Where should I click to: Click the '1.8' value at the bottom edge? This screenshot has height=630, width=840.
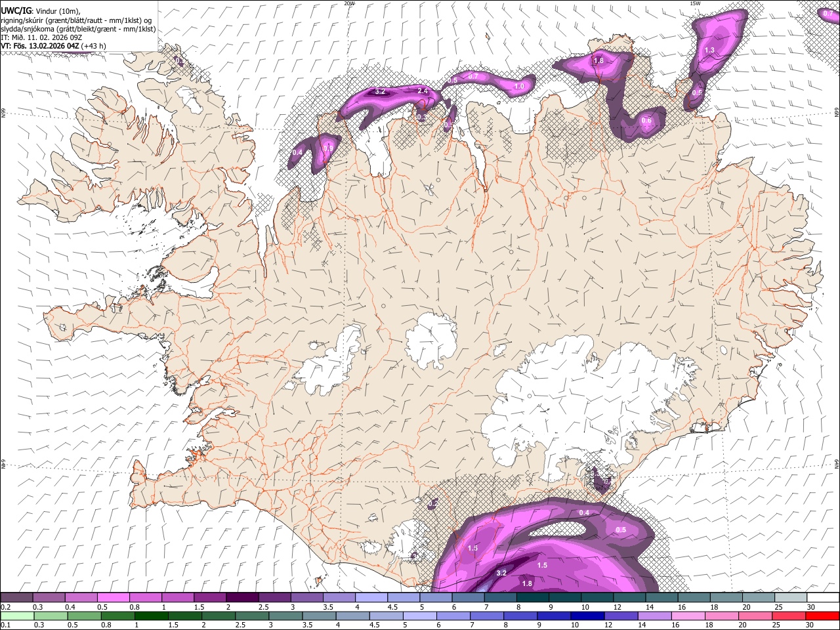(526, 583)
